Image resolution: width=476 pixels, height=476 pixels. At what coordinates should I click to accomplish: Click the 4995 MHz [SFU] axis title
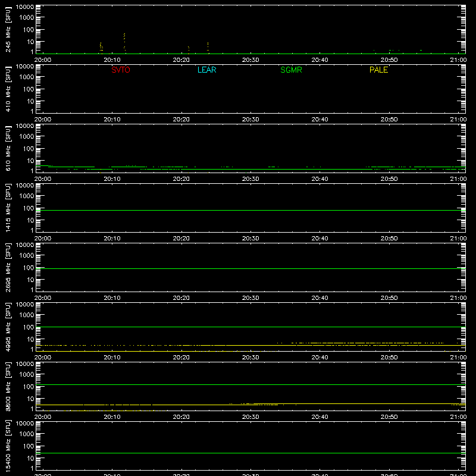tap(8, 327)
